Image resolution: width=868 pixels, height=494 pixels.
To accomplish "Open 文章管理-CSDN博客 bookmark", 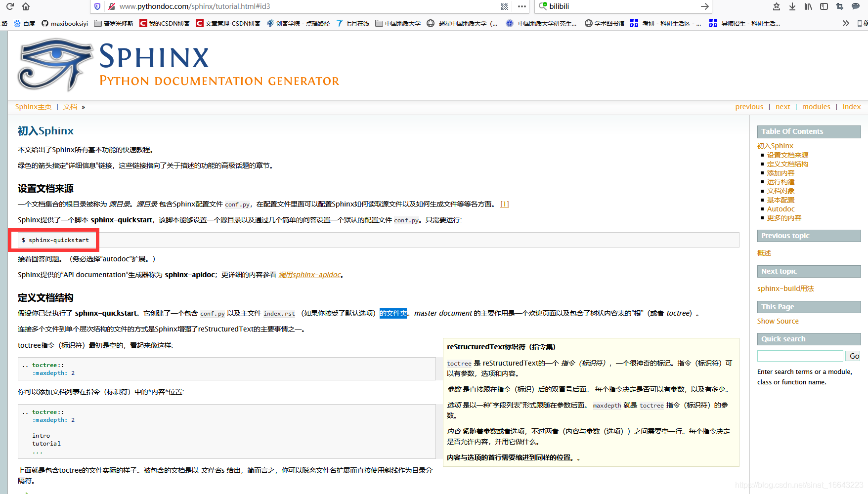I will click(x=228, y=23).
